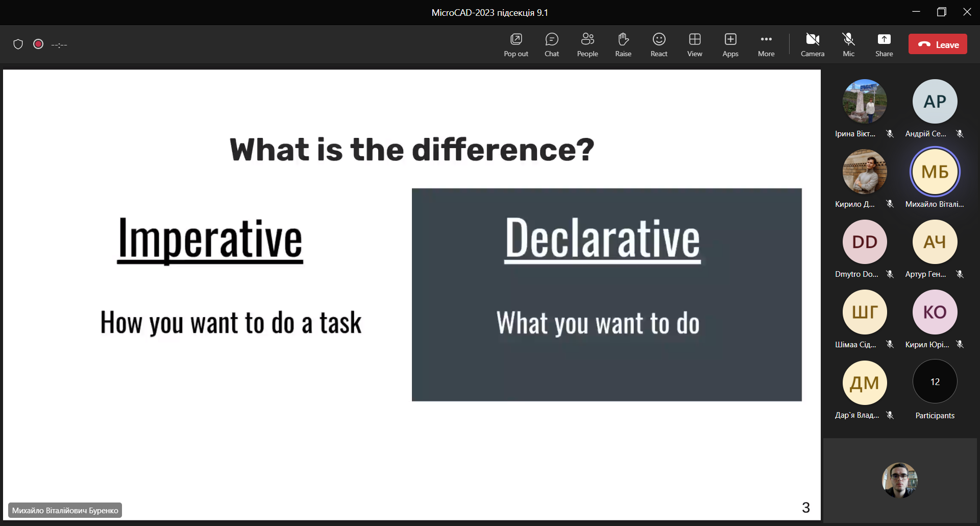Select the AP Андрій participant avatar
980x526 pixels.
point(935,102)
